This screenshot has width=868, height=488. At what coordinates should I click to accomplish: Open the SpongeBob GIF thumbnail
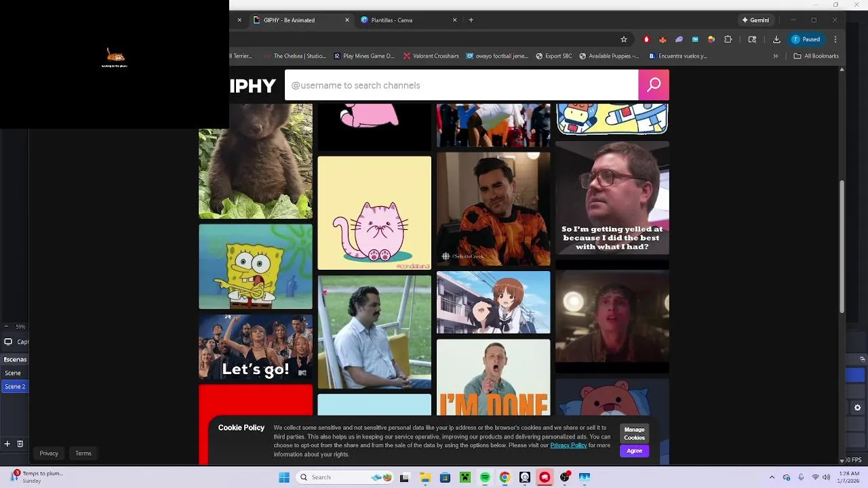click(256, 266)
